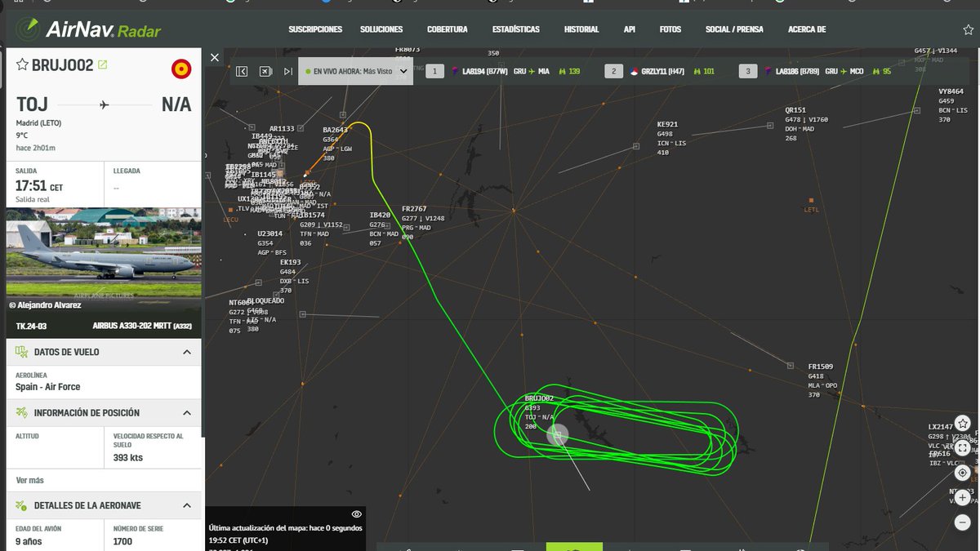This screenshot has height=551, width=980.
Task: Add BRUJO02 to favorites with star icon
Action: (22, 64)
